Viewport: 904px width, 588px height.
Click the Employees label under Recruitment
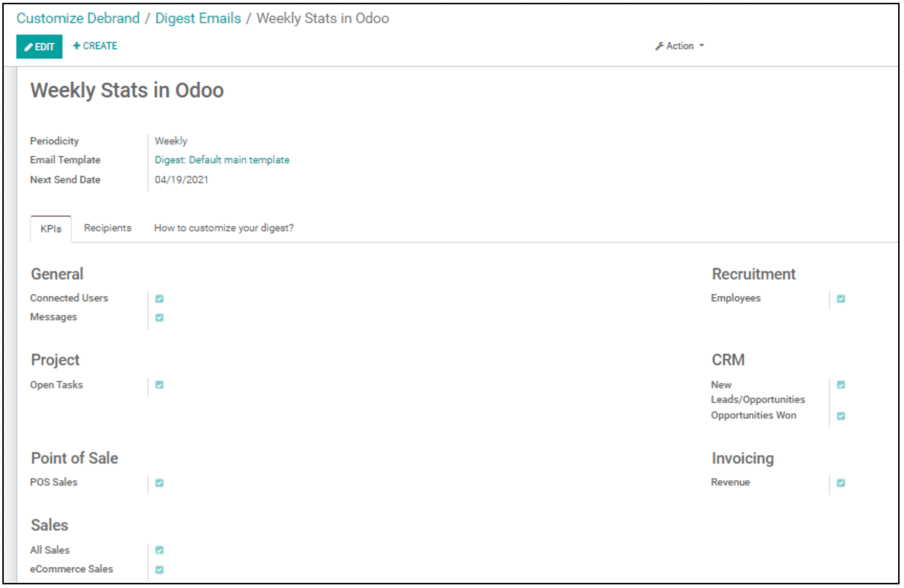[x=736, y=298]
